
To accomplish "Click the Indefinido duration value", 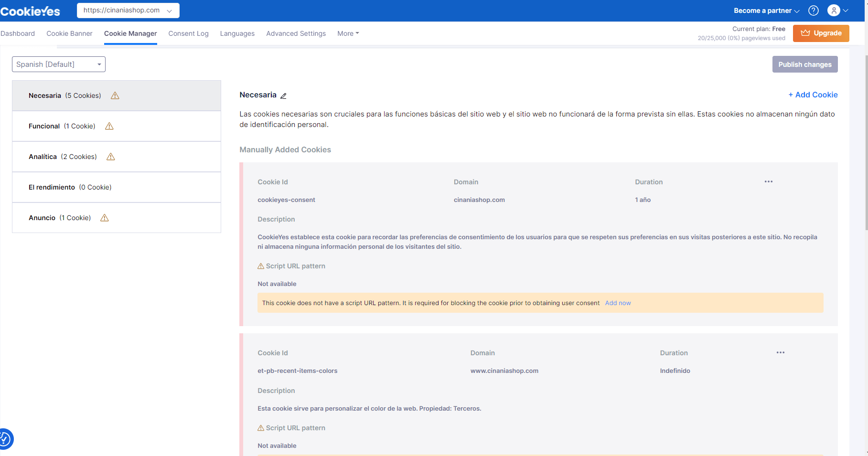I will pos(675,371).
